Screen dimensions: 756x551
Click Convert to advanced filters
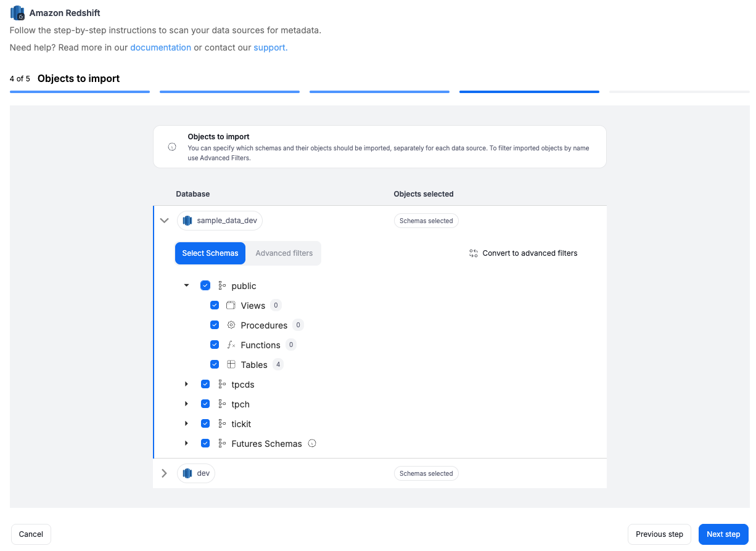point(524,253)
